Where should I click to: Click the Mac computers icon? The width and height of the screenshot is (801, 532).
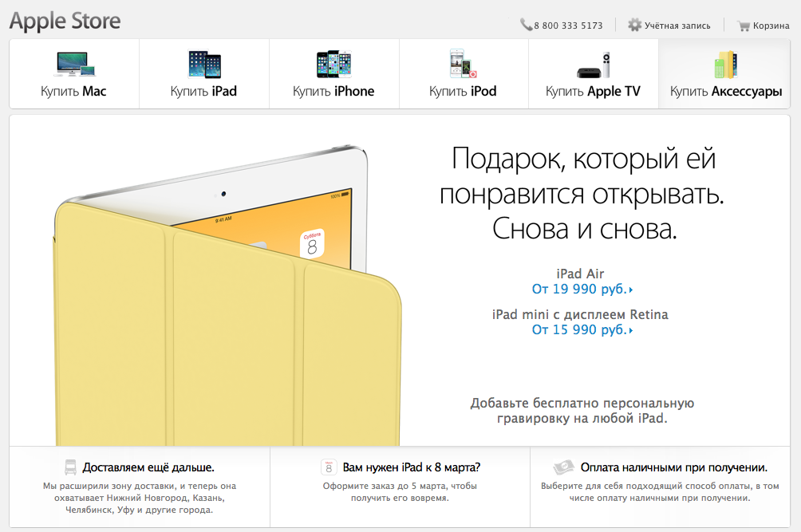click(x=76, y=65)
